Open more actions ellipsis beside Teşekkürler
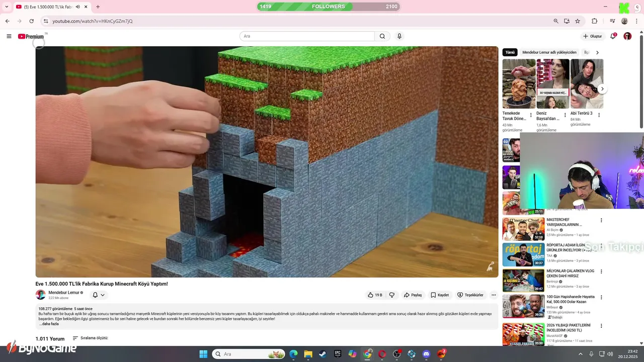The width and height of the screenshot is (644, 362). 494,295
